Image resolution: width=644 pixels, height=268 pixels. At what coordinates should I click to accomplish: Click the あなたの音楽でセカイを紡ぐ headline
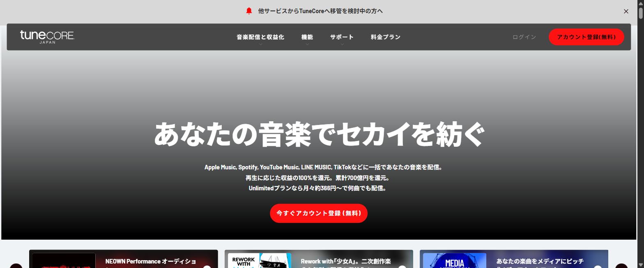click(319, 134)
